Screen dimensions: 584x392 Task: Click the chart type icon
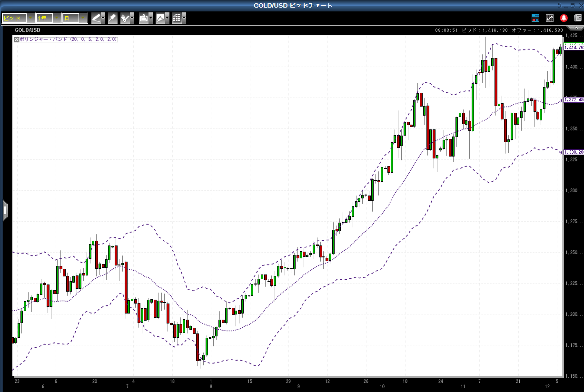(160, 18)
